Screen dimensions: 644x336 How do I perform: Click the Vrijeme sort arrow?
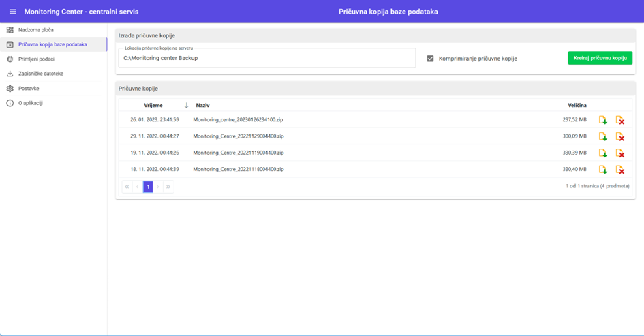(186, 106)
